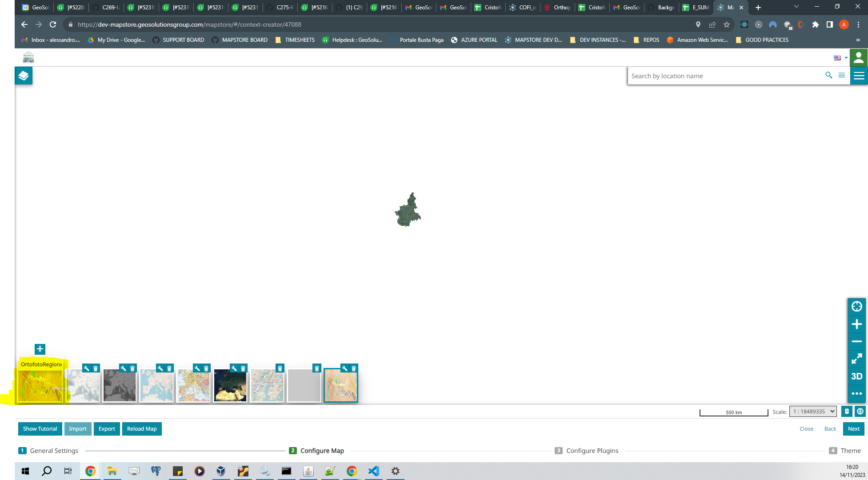Switch to the General Settings step
868x480 pixels.
coord(54,450)
